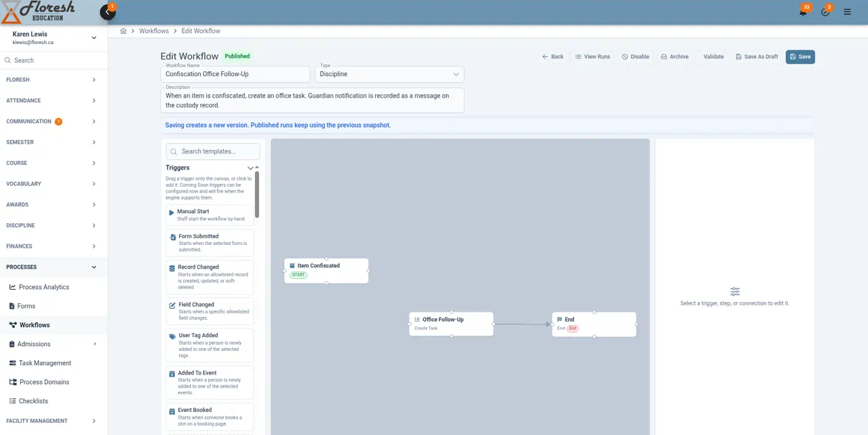Open the notifications bell
Screen dimensions: 868x435
(803, 12)
